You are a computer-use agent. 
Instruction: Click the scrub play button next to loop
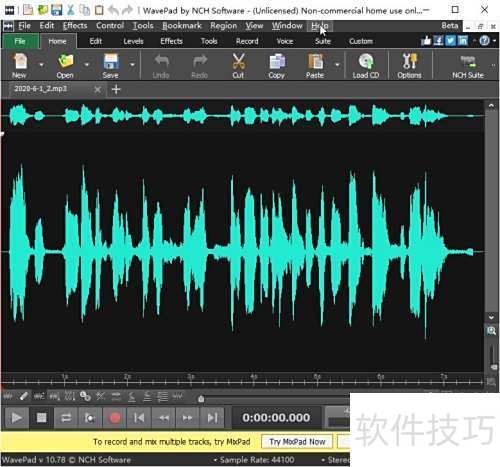(x=90, y=417)
